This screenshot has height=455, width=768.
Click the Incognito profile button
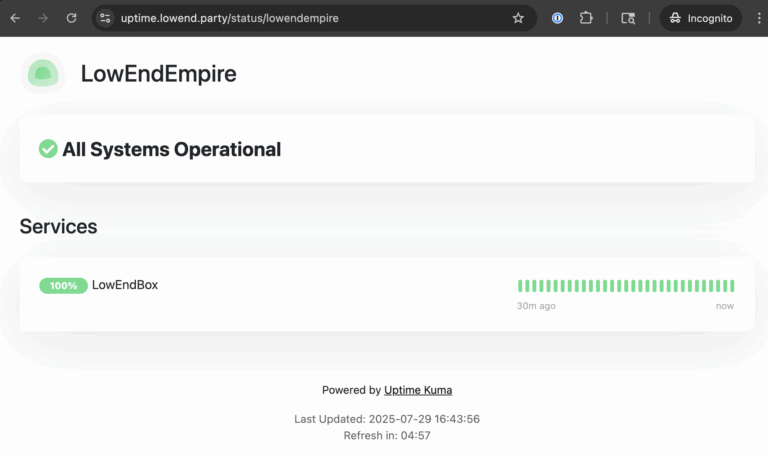click(701, 18)
